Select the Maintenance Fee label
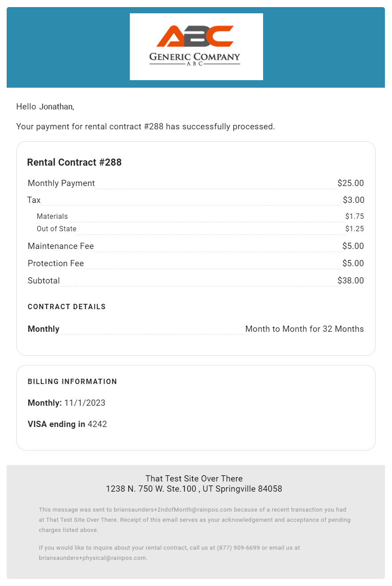The height and width of the screenshot is (586, 392). [x=61, y=246]
